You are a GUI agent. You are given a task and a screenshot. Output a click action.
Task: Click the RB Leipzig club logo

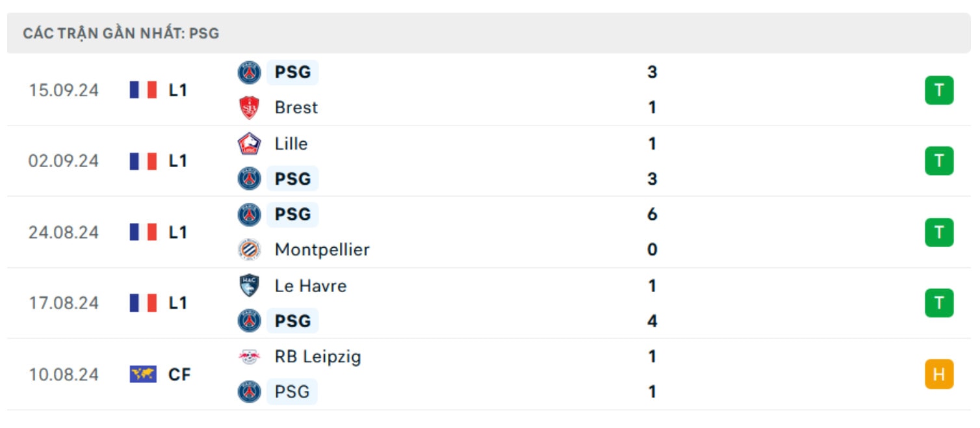pos(250,356)
